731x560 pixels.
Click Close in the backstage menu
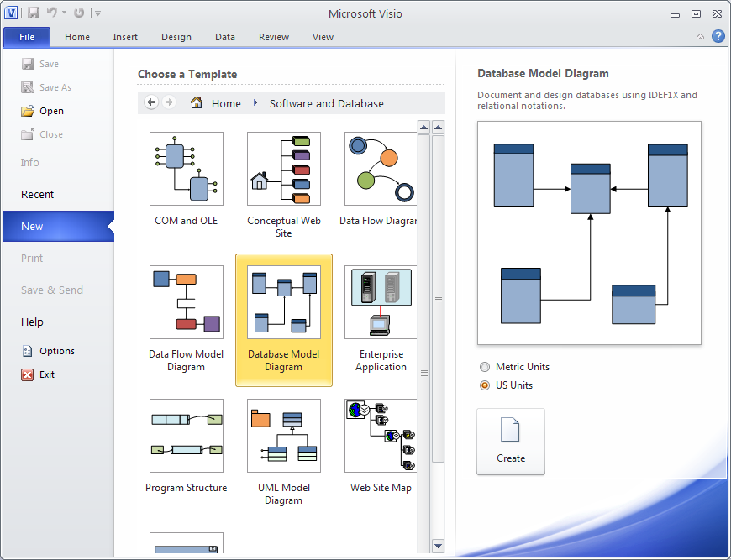coord(42,134)
